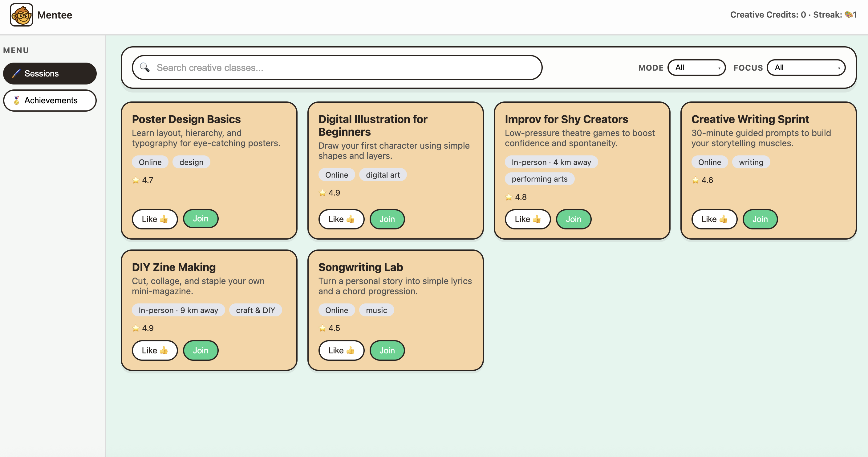The height and width of the screenshot is (457, 868).
Task: Click the 'craft & DIY' tag chip
Action: pyautogui.click(x=255, y=310)
